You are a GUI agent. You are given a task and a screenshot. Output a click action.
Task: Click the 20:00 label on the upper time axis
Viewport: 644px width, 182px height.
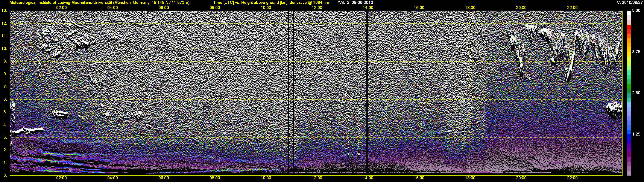521,7
